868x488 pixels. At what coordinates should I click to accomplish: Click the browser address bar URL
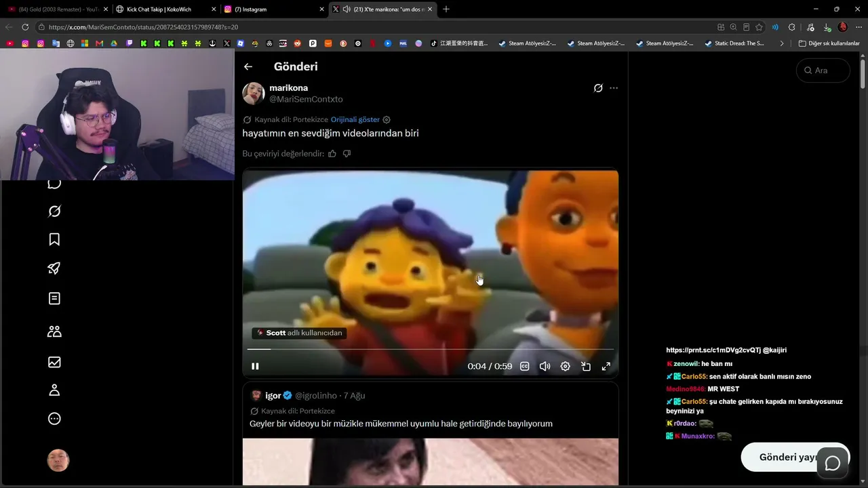(143, 27)
